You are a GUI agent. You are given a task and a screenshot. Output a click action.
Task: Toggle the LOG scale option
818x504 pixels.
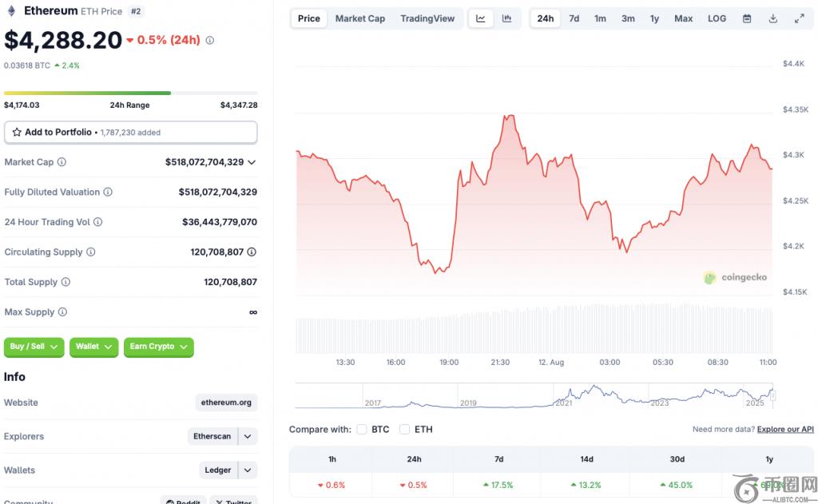[717, 18]
